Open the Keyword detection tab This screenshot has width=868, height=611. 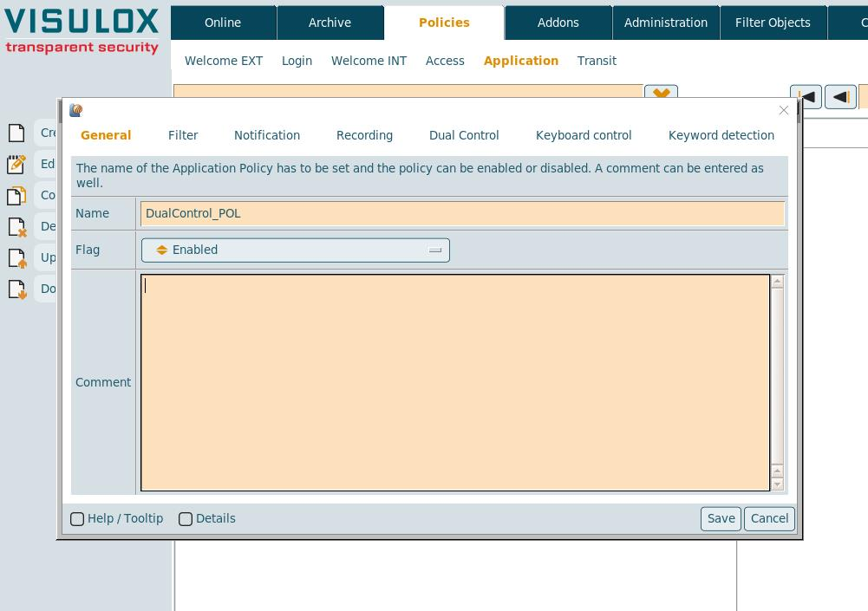point(721,135)
